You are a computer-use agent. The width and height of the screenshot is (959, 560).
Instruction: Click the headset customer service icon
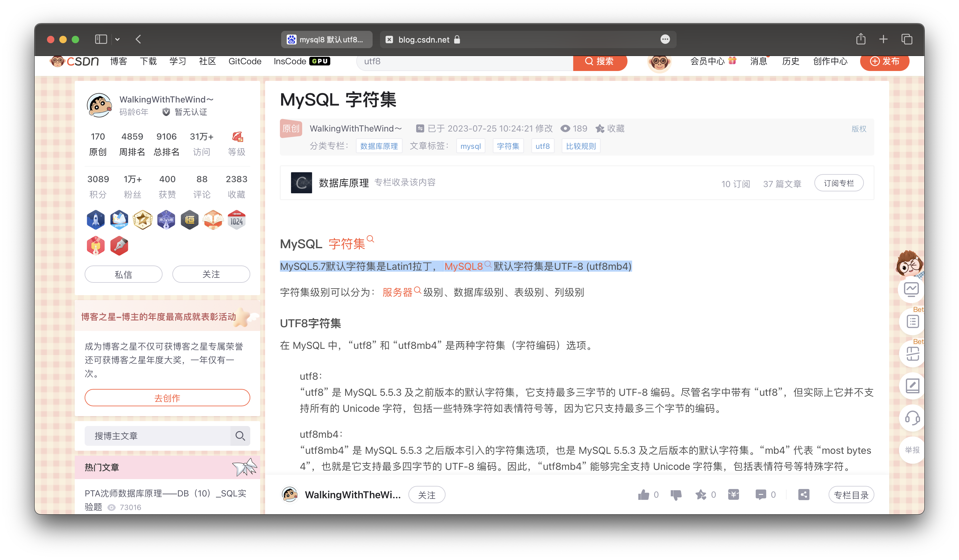tap(912, 418)
